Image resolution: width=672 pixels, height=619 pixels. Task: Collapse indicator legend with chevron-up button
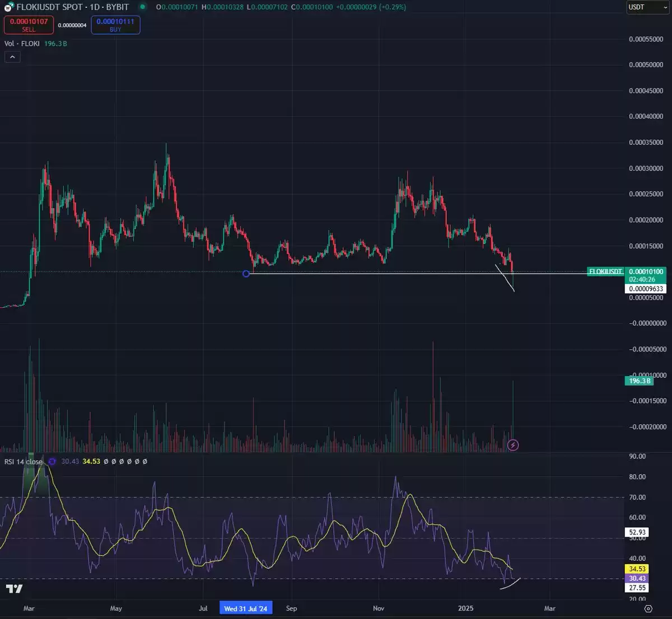[12, 57]
